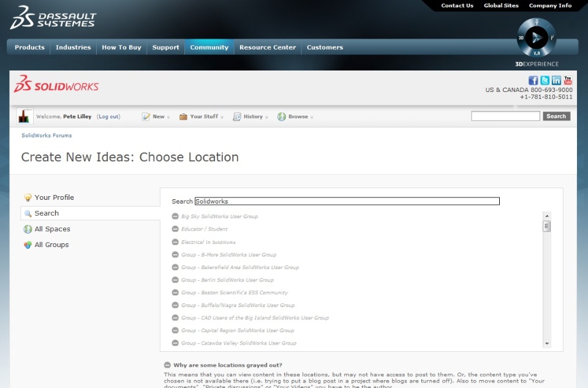Click the Your Stuff briefcase icon
Viewport: 588px width, 388px height.
pos(183,116)
